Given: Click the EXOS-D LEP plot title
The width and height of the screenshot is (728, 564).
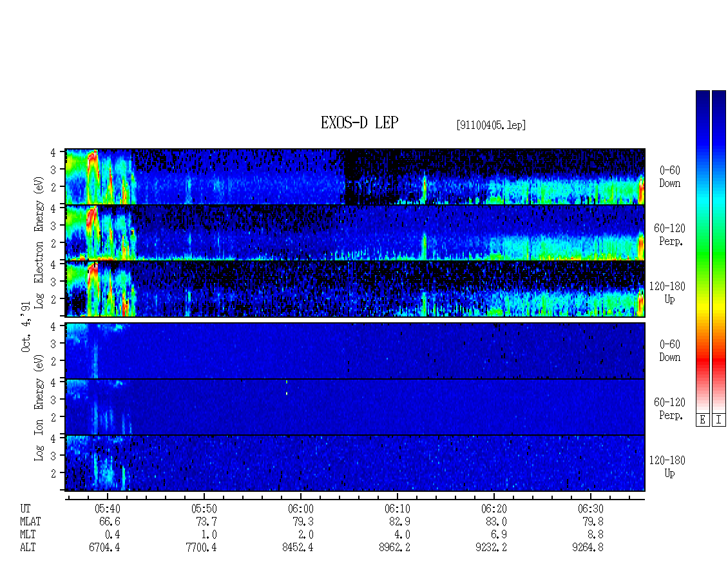Looking at the screenshot, I should (359, 122).
